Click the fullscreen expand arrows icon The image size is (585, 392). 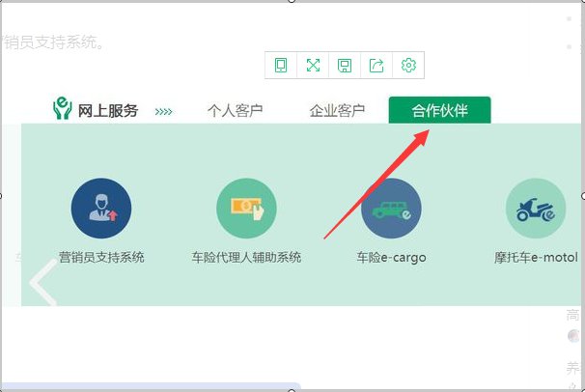(x=313, y=66)
